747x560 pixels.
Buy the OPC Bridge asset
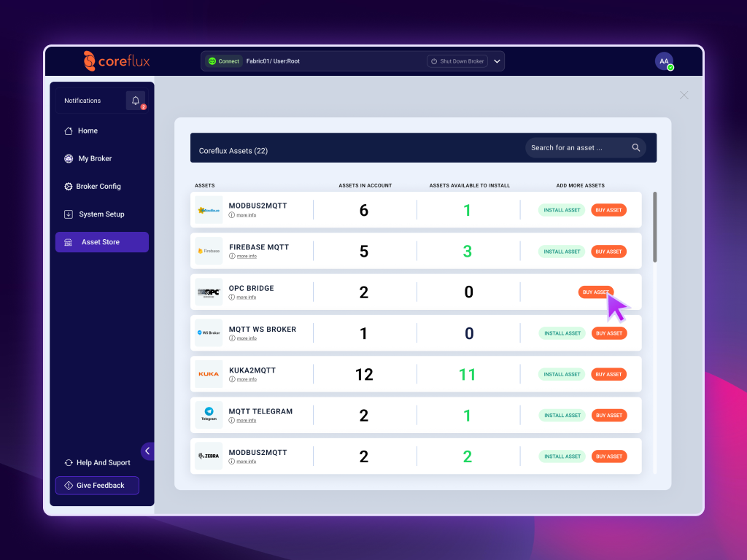point(595,292)
